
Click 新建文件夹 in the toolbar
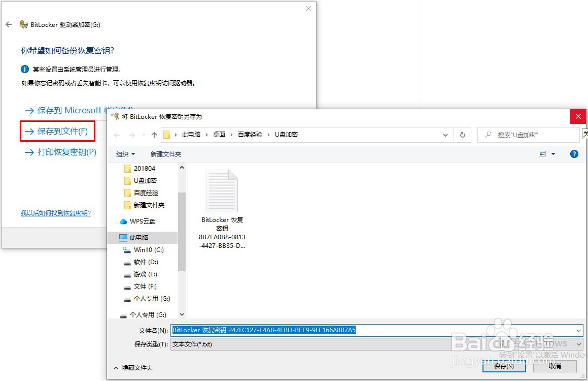(166, 154)
